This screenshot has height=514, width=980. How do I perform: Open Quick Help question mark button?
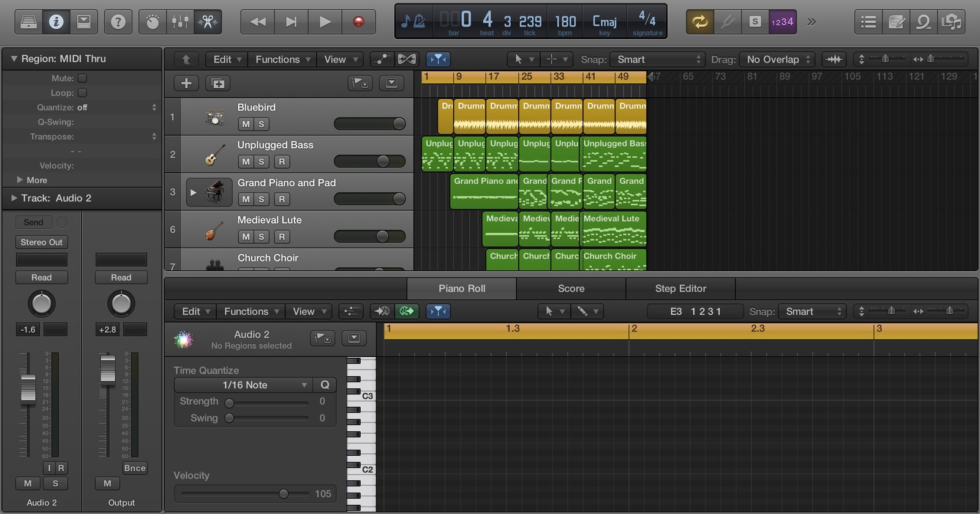click(x=118, y=22)
